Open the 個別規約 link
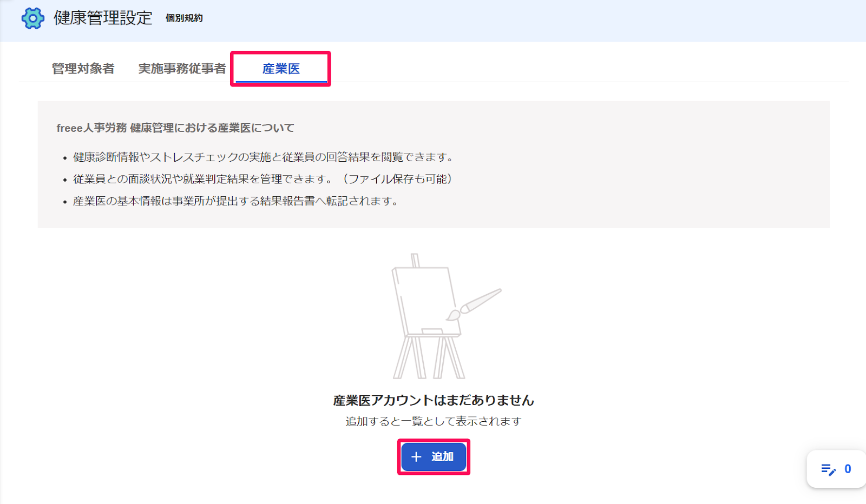Image resolution: width=866 pixels, height=504 pixels. point(184,18)
